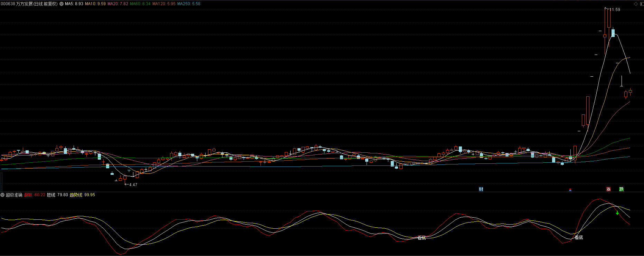Toggle the side panel icon at top-right corner

coord(641,4)
